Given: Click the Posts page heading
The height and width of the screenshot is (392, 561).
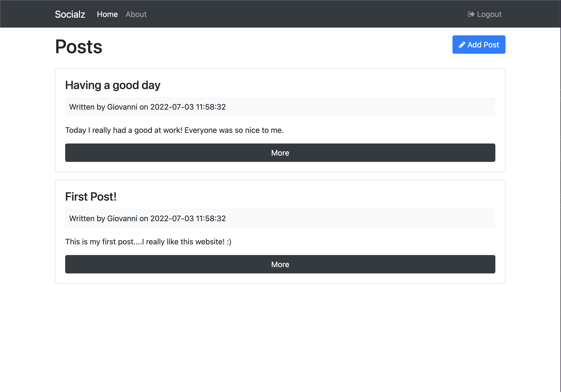Looking at the screenshot, I should tap(79, 47).
